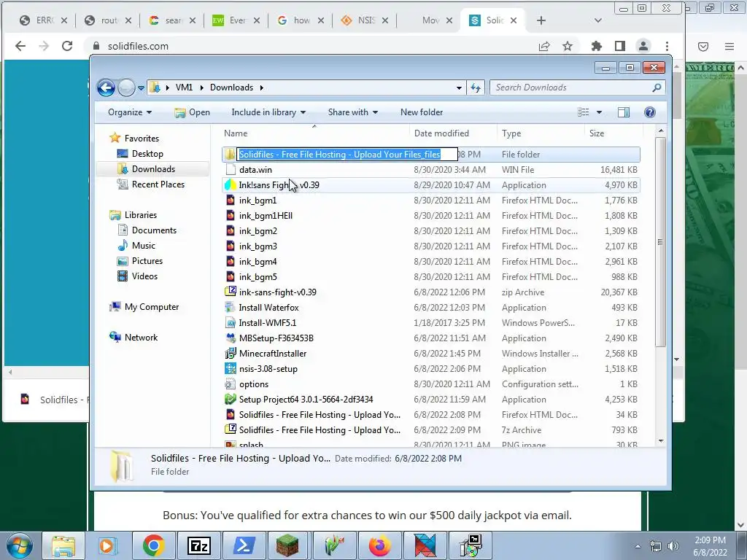Switch to the Ever browser tab
The width and height of the screenshot is (747, 560).
[237, 20]
